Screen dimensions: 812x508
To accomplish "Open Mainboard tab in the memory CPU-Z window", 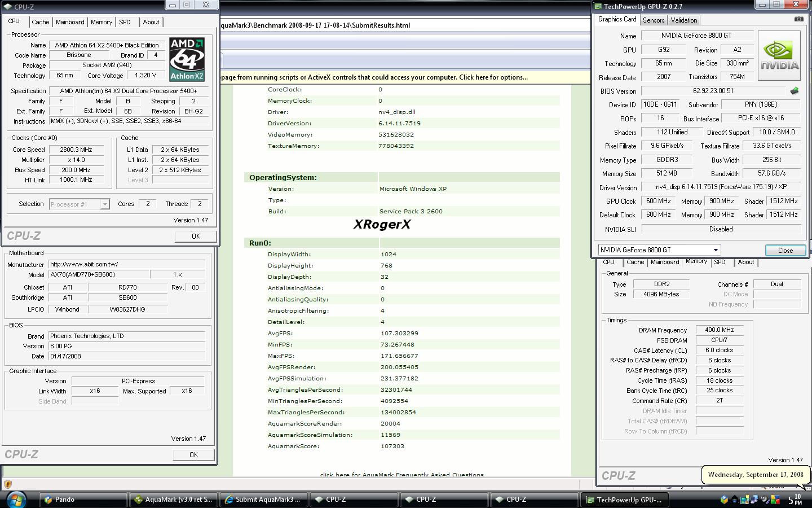I will coord(665,262).
